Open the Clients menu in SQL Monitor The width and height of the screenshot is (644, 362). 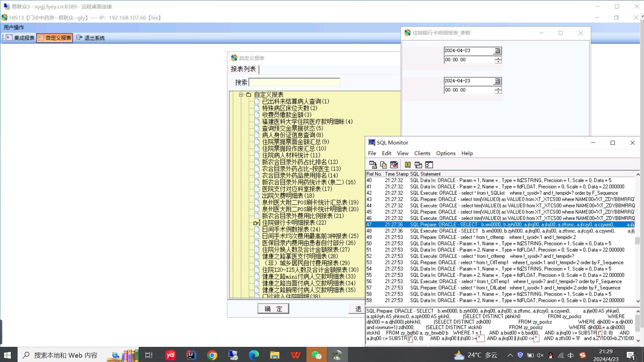pyautogui.click(x=422, y=153)
